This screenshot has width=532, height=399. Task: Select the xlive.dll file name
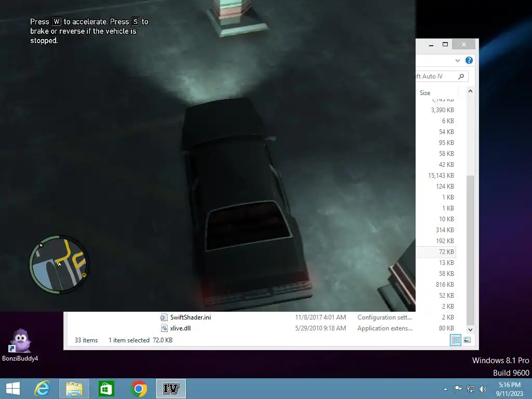[180, 328]
